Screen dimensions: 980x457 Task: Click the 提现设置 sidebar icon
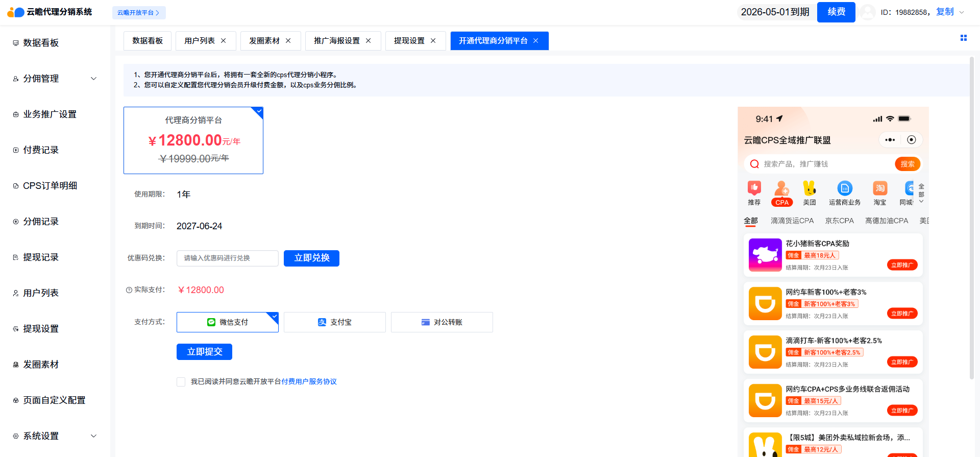(x=16, y=329)
